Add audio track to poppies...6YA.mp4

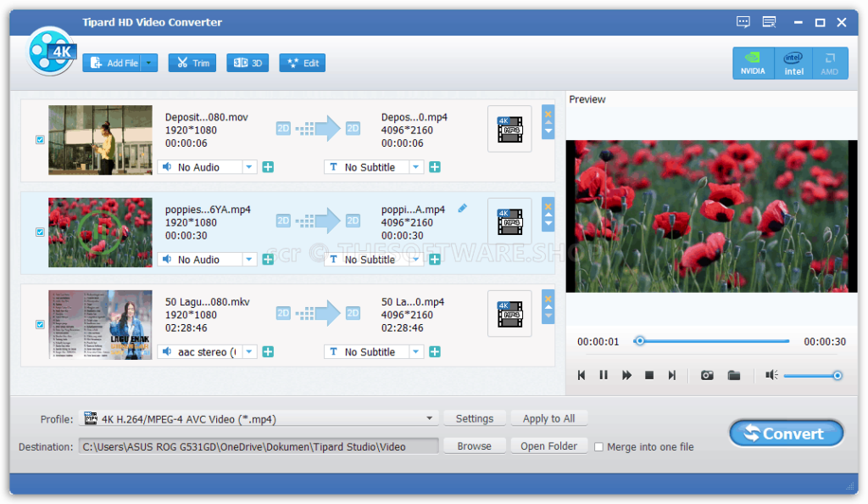(268, 260)
